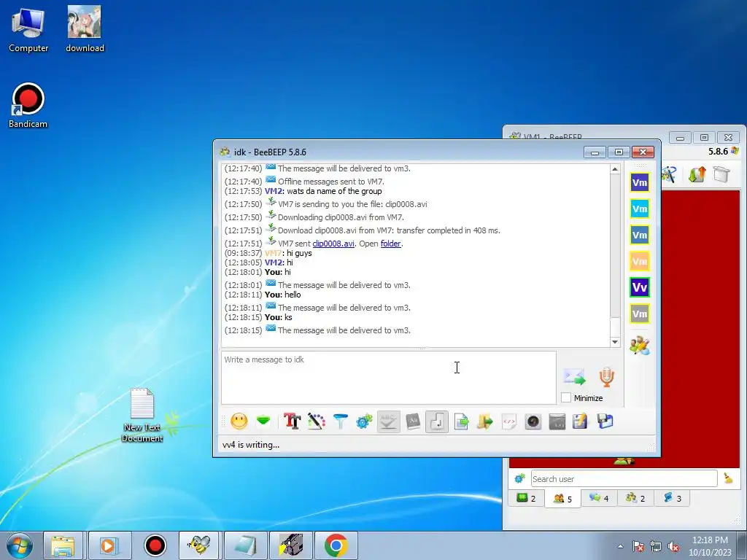Click the bin icon in VM1 window toolbar
This screenshot has height=560, width=747.
(x=721, y=174)
